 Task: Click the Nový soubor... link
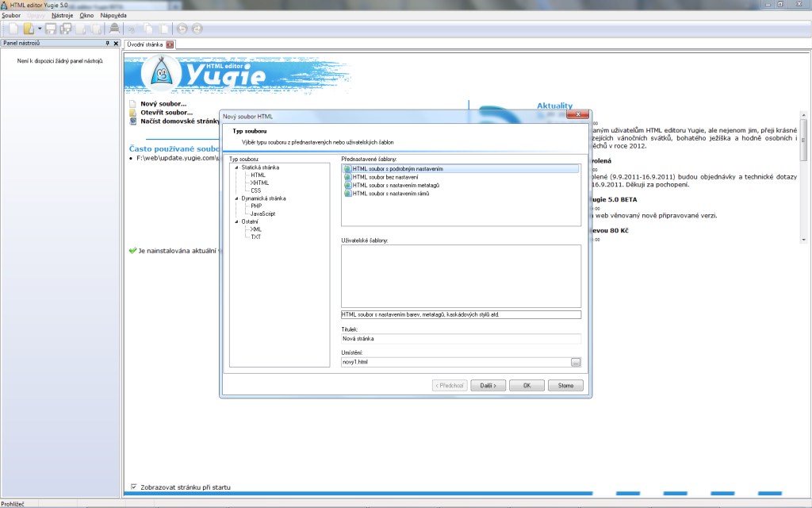[x=163, y=104]
